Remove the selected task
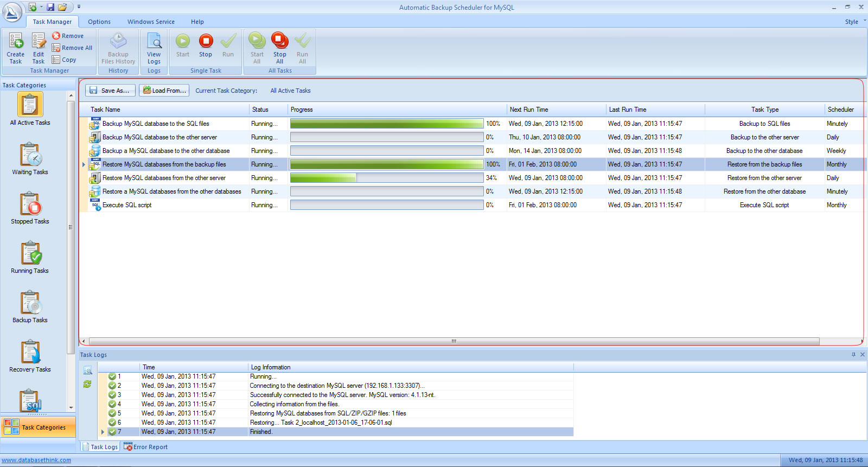868x467 pixels. pyautogui.click(x=68, y=36)
